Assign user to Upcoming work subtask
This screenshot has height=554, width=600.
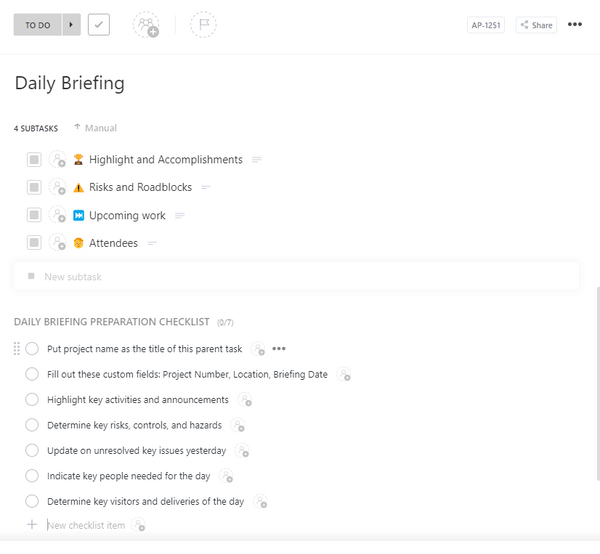(58, 215)
